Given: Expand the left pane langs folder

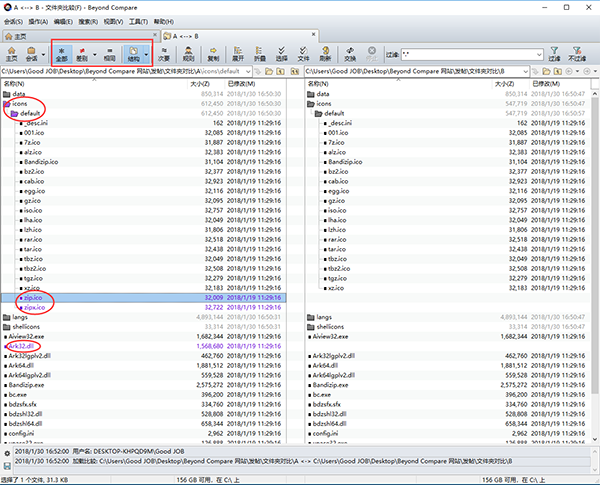Looking at the screenshot, I should click(x=7, y=317).
